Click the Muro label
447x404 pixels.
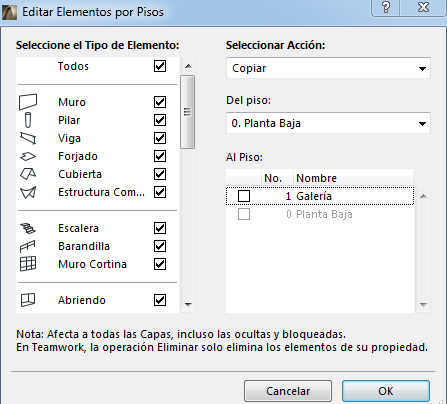(72, 102)
